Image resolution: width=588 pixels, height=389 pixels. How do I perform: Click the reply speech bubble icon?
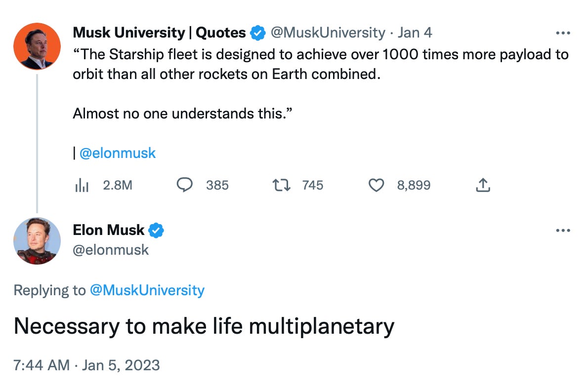(184, 185)
